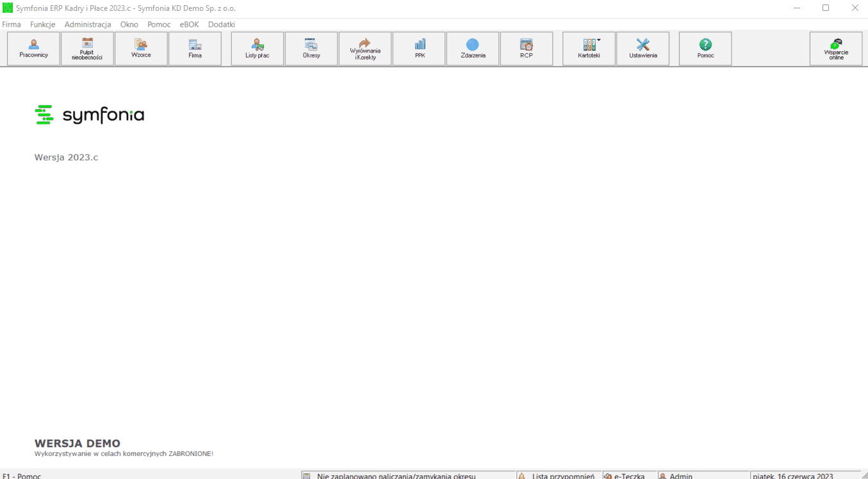The image size is (868, 479).
Task: Open the Pomoc menu in menu bar
Action: [159, 24]
